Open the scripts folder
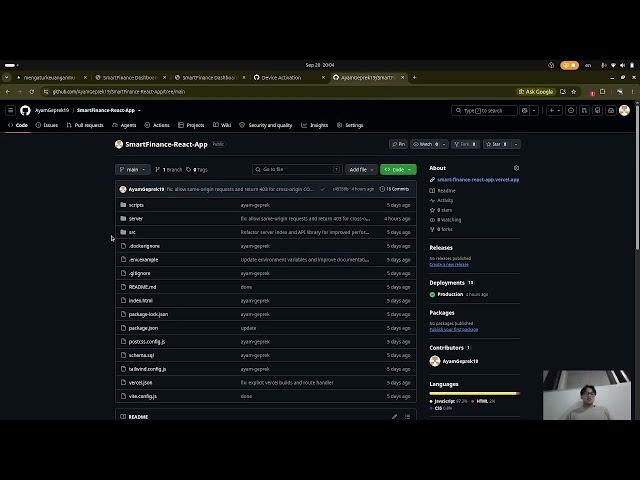640x480 pixels. point(136,205)
